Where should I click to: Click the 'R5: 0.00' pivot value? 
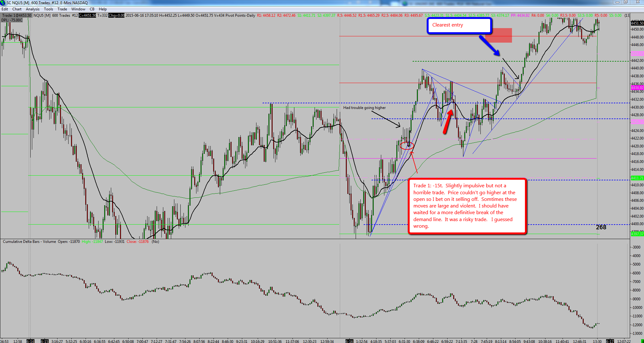pyautogui.click(x=601, y=15)
